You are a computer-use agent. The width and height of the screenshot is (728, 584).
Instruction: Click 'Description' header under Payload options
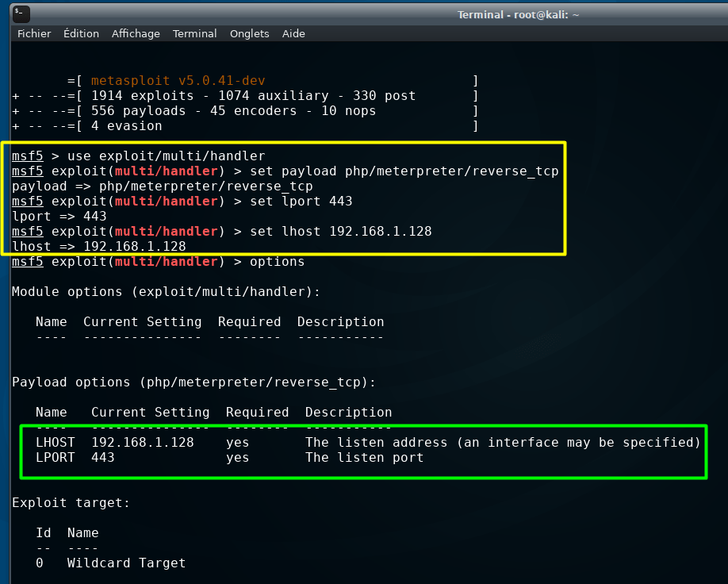(x=348, y=412)
